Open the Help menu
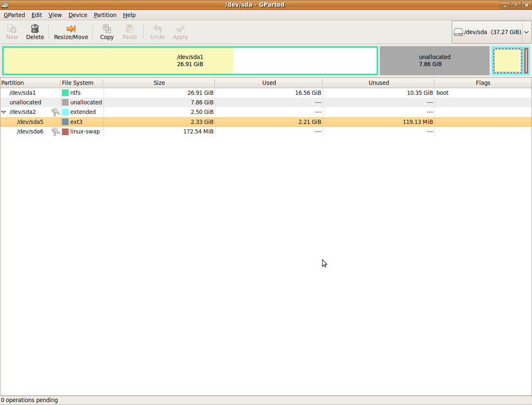Image resolution: width=532 pixels, height=405 pixels. (129, 15)
